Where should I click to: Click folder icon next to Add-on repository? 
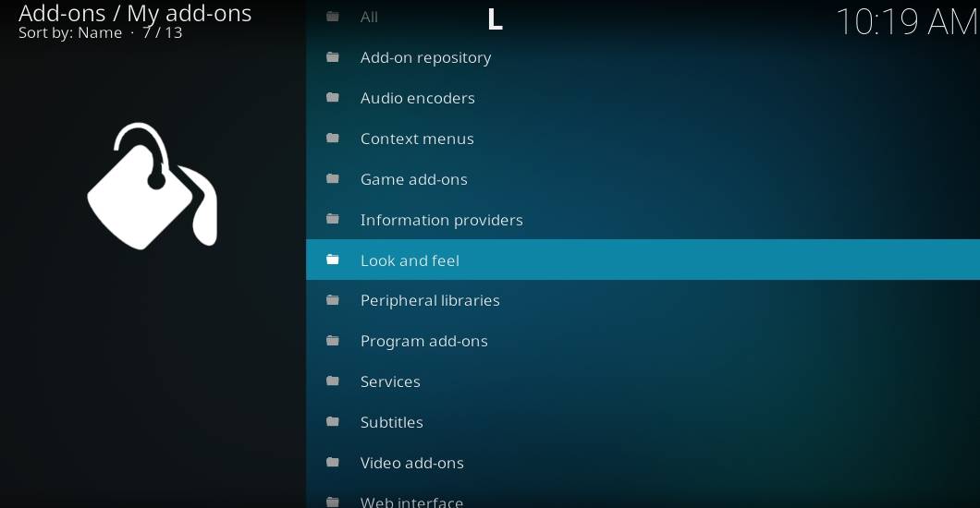(333, 57)
